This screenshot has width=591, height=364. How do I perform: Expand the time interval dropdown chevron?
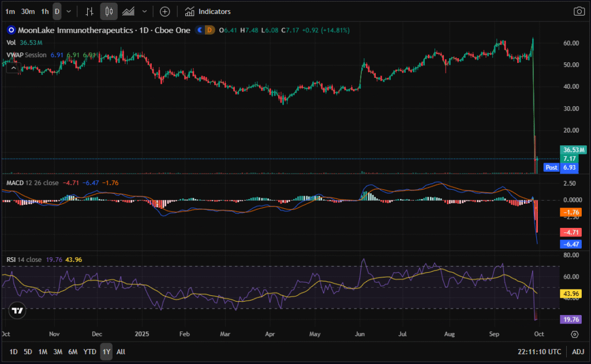69,12
